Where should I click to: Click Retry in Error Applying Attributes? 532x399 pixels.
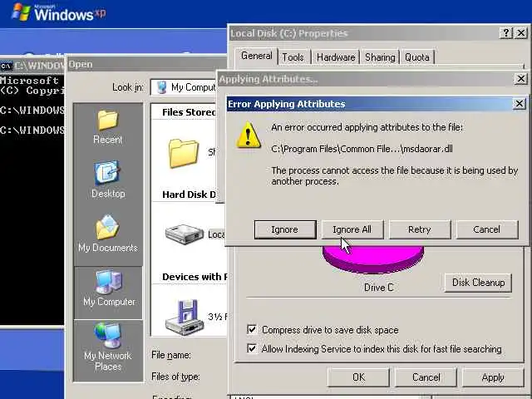pyautogui.click(x=420, y=229)
